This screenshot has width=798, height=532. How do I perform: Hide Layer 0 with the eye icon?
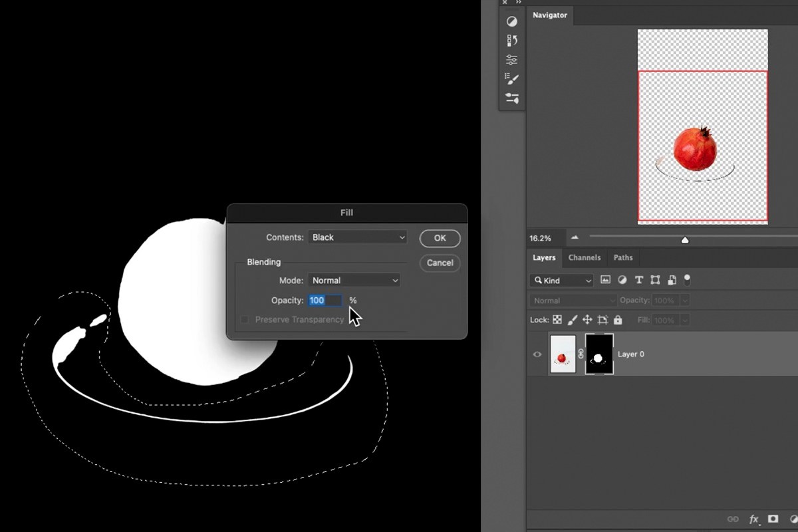click(x=537, y=354)
